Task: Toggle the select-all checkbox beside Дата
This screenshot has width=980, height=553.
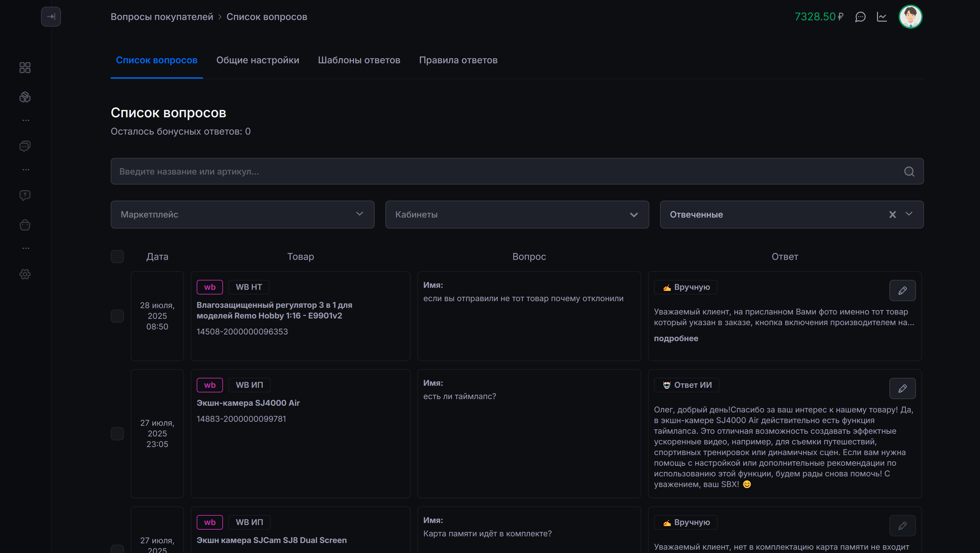Action: pos(117,256)
